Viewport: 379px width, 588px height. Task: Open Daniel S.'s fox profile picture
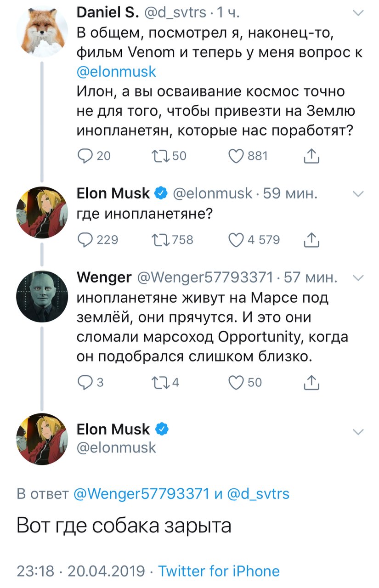tap(42, 32)
